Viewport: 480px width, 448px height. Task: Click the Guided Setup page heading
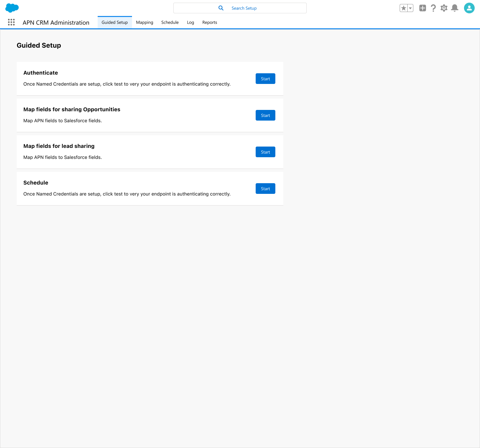(39, 45)
